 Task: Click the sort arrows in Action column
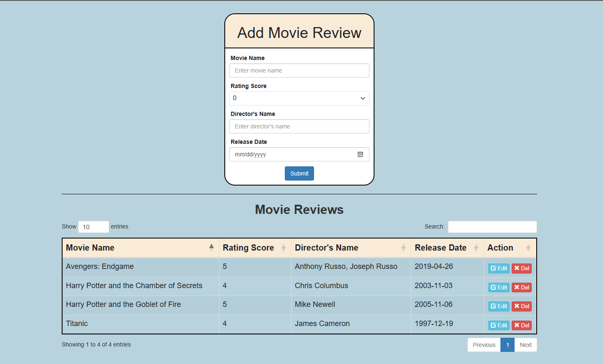(x=528, y=248)
